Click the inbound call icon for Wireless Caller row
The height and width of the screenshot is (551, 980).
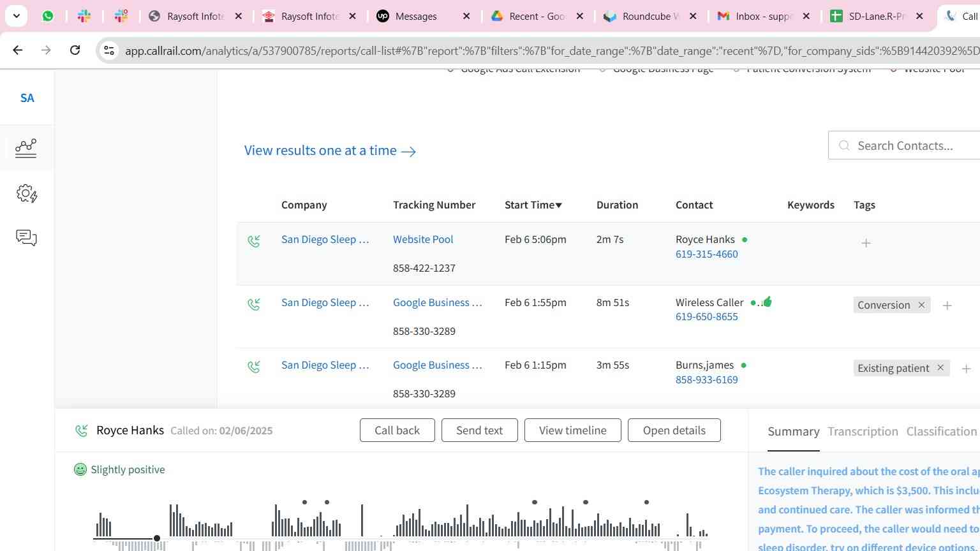pyautogui.click(x=254, y=304)
